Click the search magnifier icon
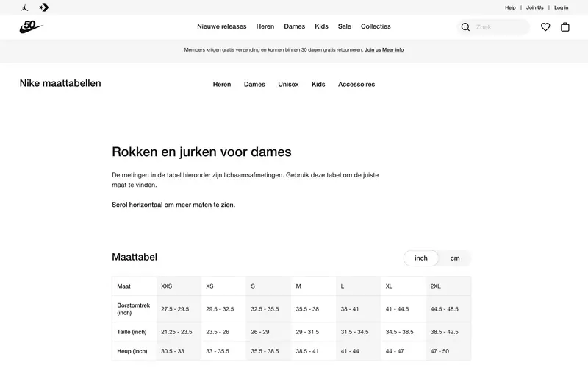Screen dimensions: 588x368 465,27
